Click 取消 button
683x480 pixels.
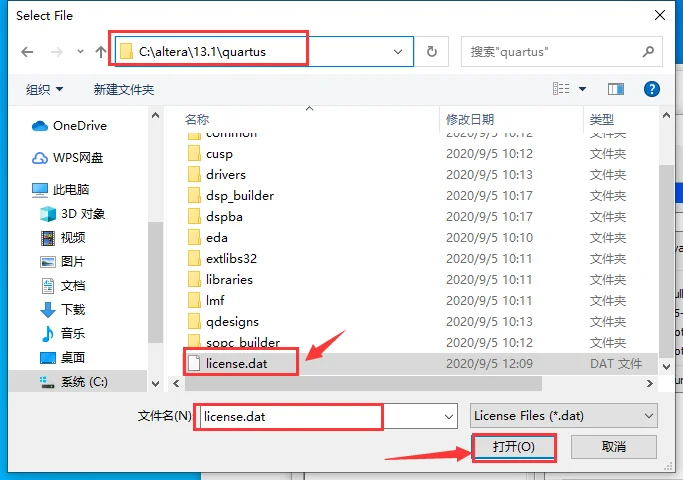(613, 447)
